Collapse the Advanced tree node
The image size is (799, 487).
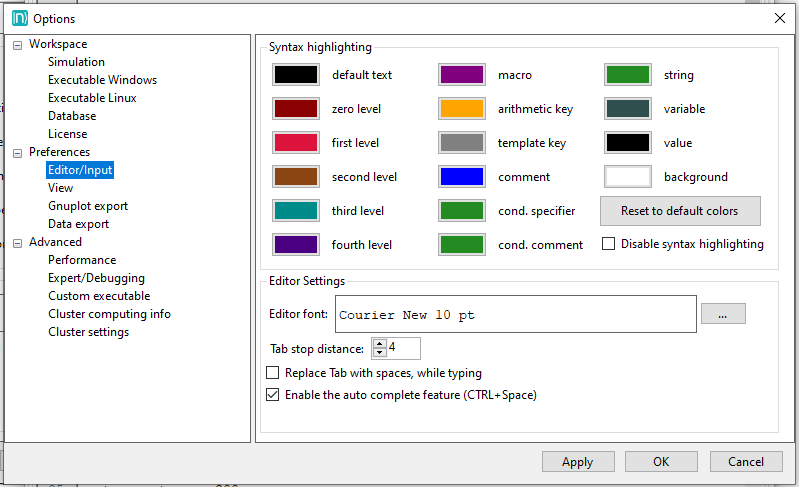tap(17, 243)
